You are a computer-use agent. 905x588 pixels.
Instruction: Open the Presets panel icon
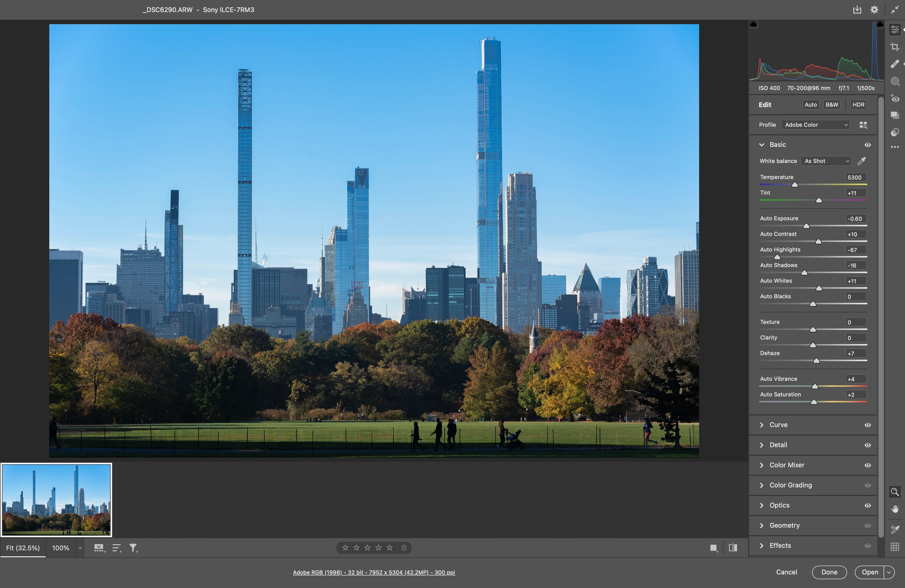[x=895, y=132]
